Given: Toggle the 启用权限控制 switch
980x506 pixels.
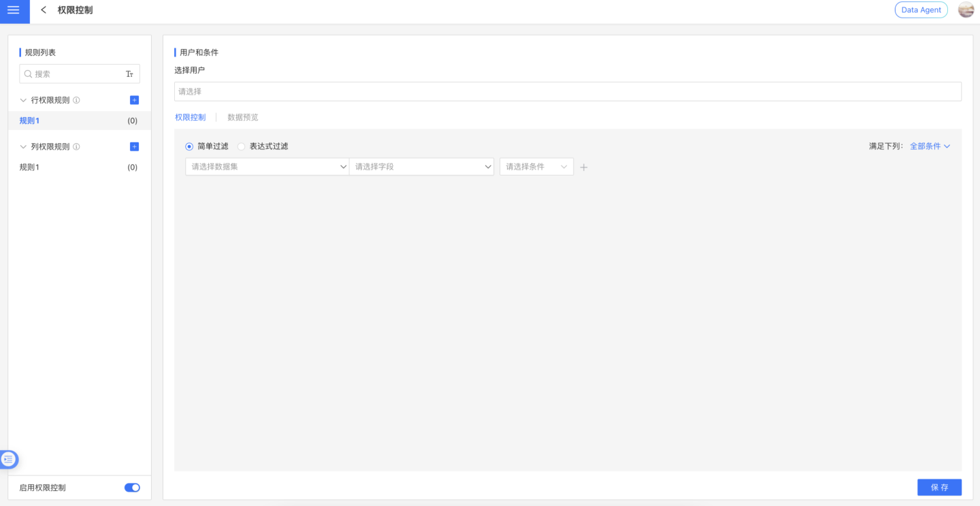Looking at the screenshot, I should click(132, 488).
